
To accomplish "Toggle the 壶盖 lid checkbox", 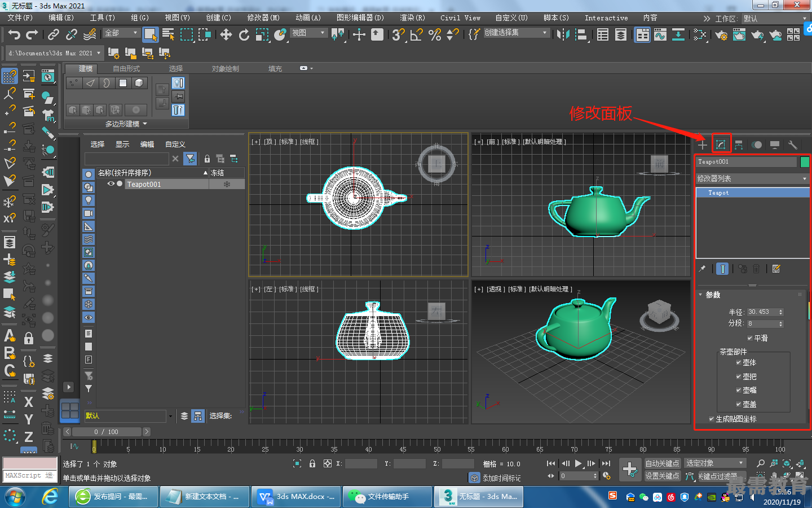I will tap(739, 404).
